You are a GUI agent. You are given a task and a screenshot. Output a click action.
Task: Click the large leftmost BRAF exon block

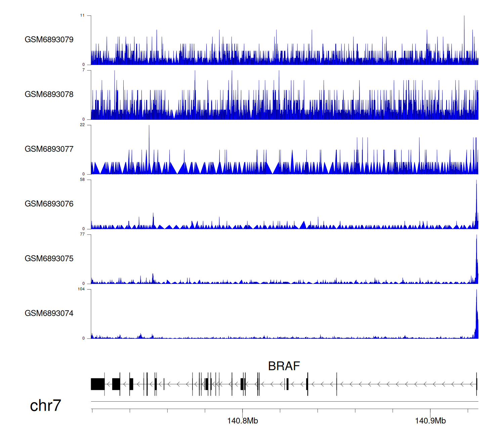pyautogui.click(x=98, y=384)
